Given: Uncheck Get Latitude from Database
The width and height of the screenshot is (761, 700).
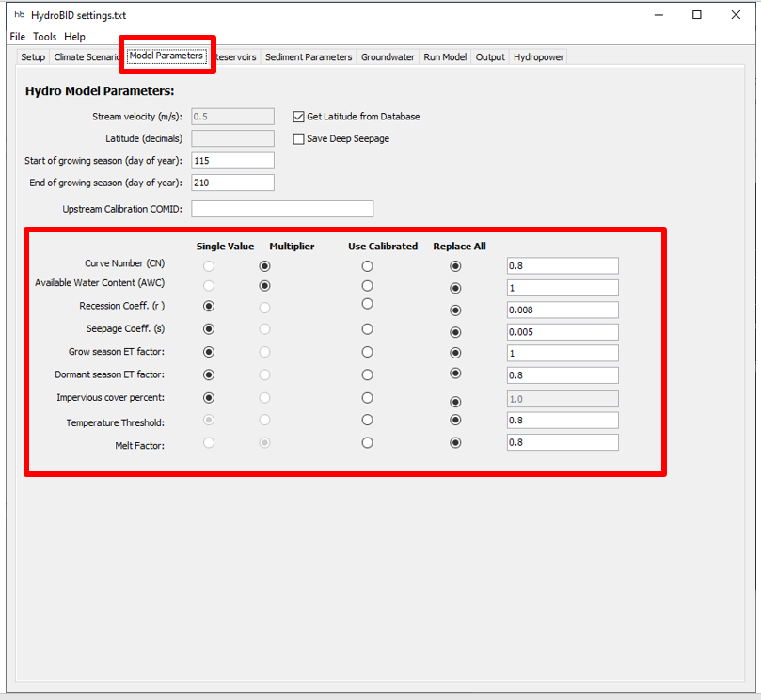Looking at the screenshot, I should pyautogui.click(x=299, y=117).
